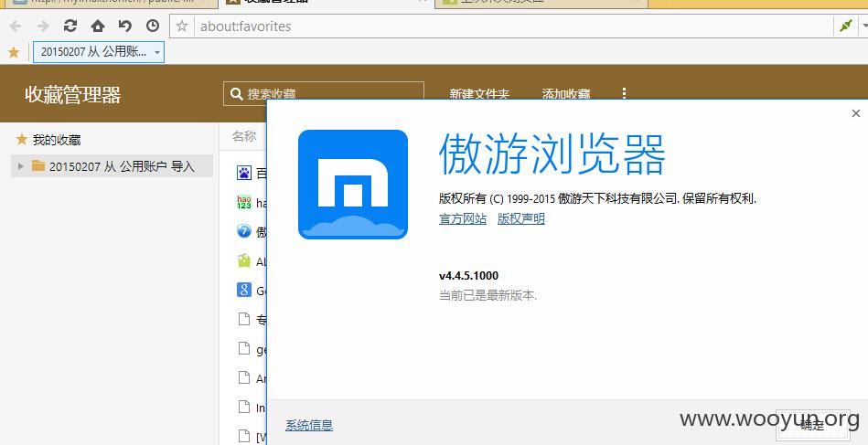Image resolution: width=868 pixels, height=445 pixels.
Task: Click the undo closed tab icon
Action: coord(125,26)
